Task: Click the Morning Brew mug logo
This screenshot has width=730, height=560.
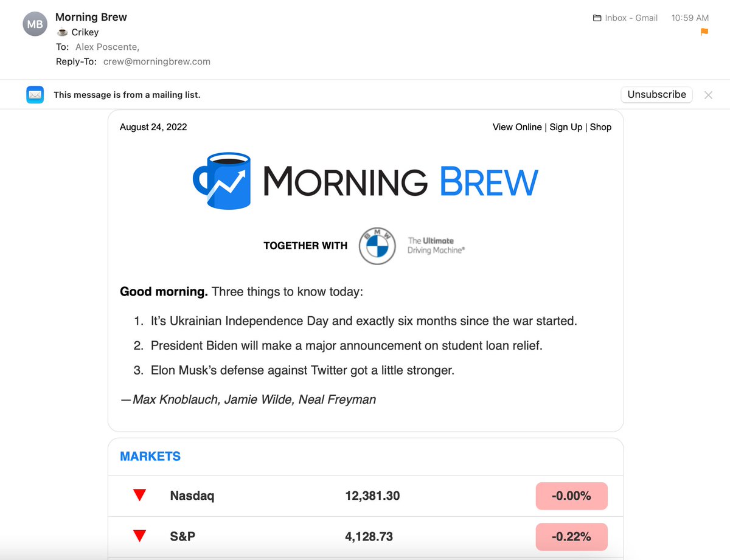Action: 222,181
